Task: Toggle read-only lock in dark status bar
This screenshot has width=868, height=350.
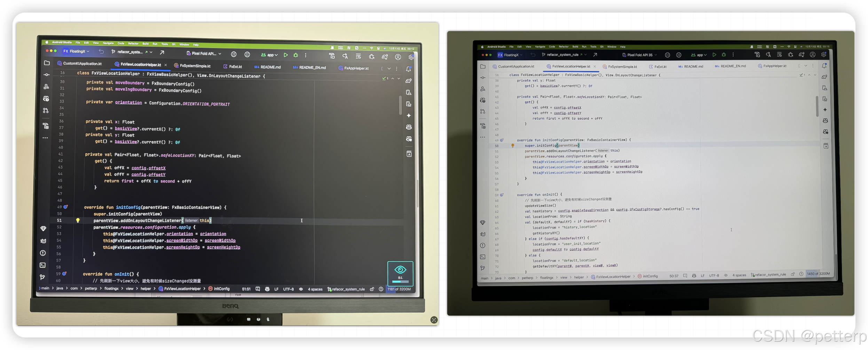Action: (372, 289)
